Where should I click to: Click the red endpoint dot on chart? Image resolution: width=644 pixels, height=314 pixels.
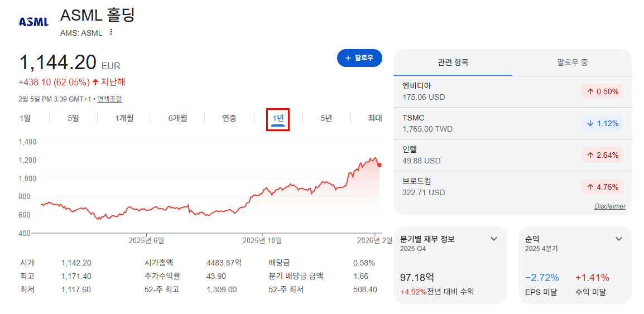tap(379, 165)
